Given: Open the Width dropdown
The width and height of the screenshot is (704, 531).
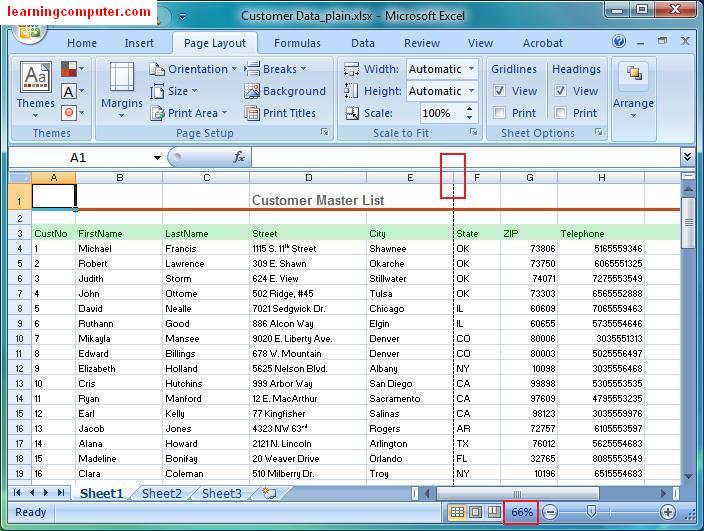Looking at the screenshot, I should [471, 69].
